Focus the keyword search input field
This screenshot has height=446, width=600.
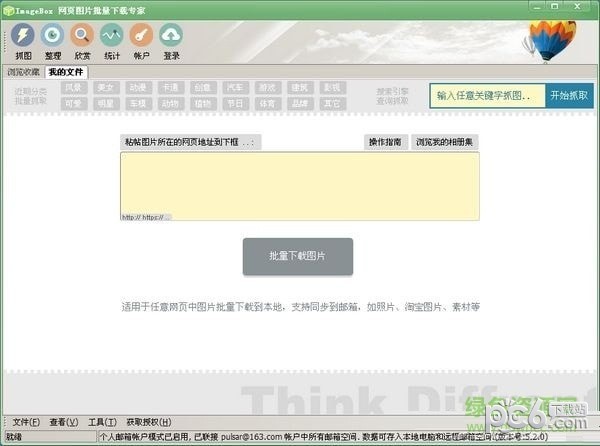tap(488, 96)
